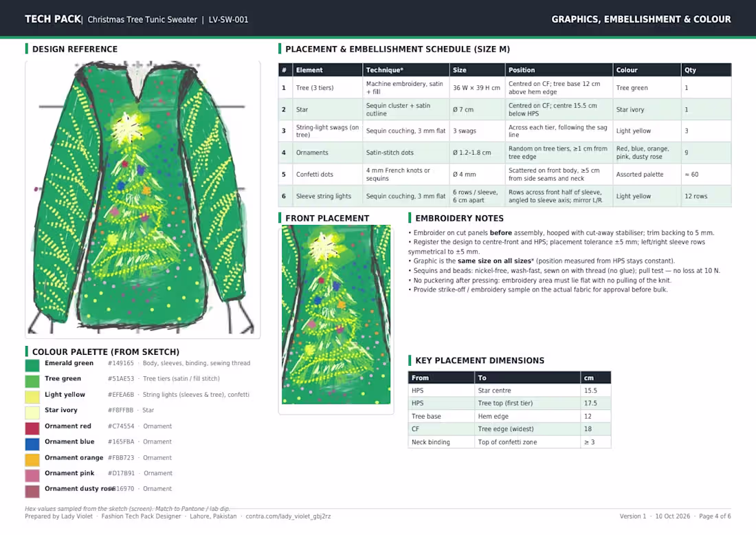The width and height of the screenshot is (756, 535).
Task: Select the Lahore, Pakistan footer text
Action: tap(213, 516)
